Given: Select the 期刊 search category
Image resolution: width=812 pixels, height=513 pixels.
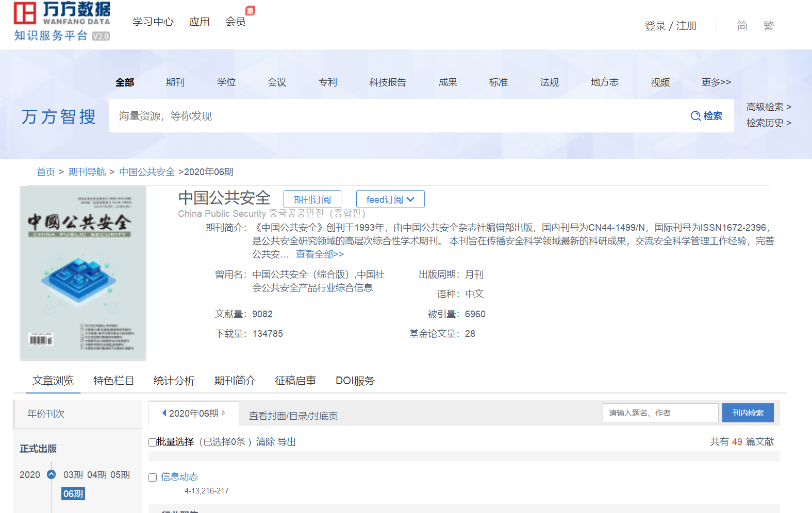Looking at the screenshot, I should (x=175, y=82).
